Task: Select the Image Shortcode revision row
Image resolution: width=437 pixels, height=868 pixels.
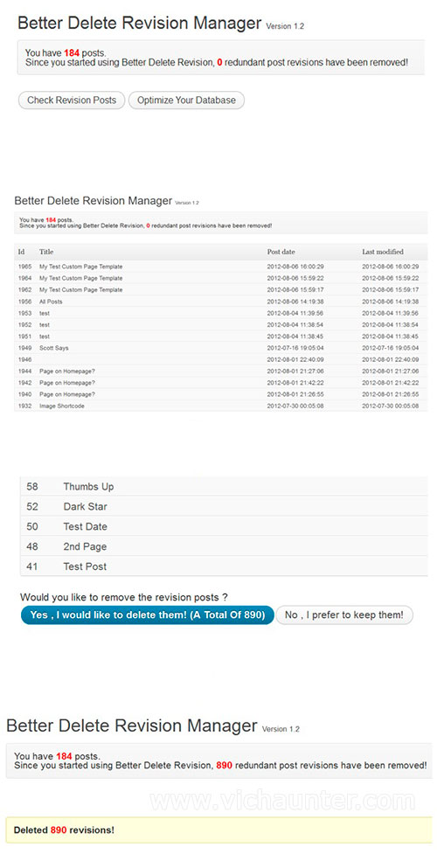Action: (x=221, y=406)
